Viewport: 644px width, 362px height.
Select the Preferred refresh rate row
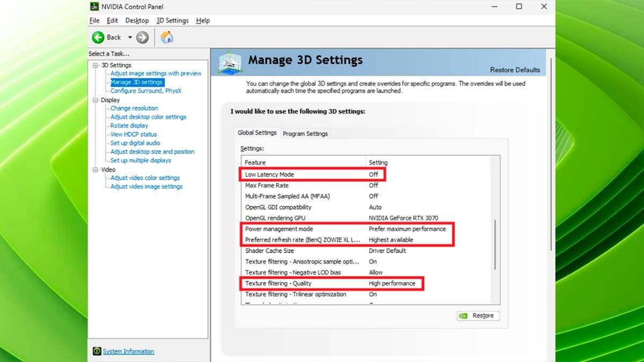tap(365, 240)
